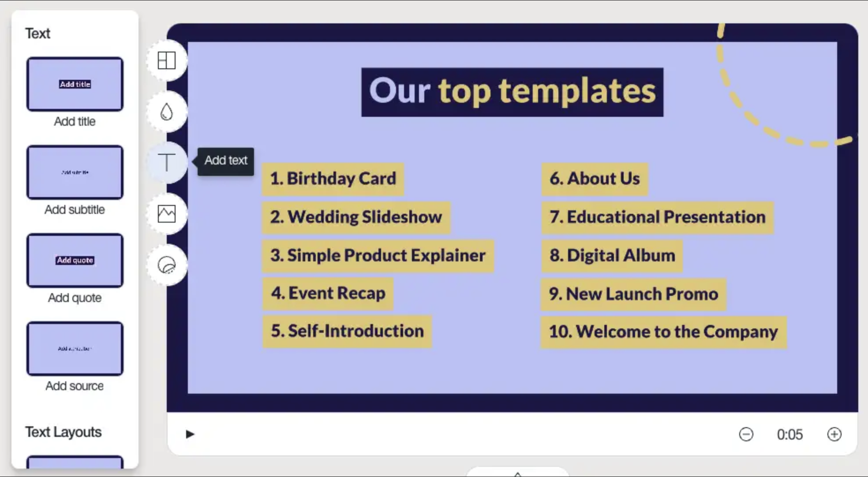
Task: Select the first Text Layouts thumbnail
Action: point(75,462)
